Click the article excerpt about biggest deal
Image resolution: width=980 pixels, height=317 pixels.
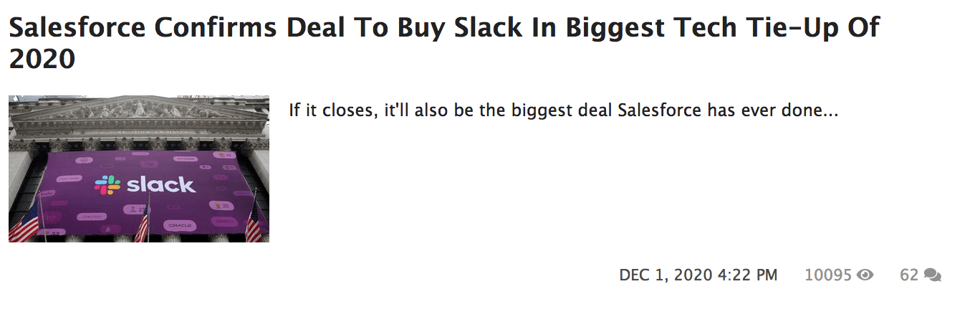point(563,111)
